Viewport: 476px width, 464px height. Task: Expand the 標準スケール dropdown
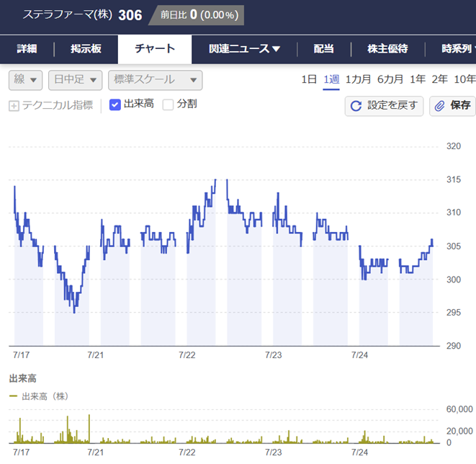[155, 80]
